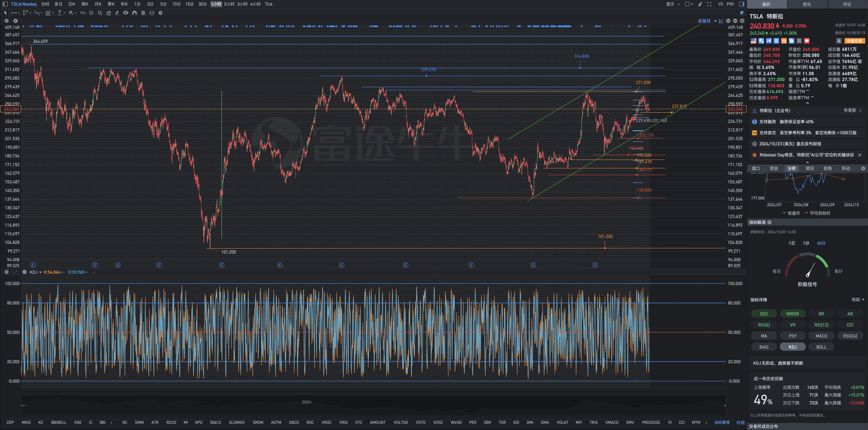The width and height of the screenshot is (868, 430).
Task: Toggle the left sidebar panel icon
Action: 5,4
